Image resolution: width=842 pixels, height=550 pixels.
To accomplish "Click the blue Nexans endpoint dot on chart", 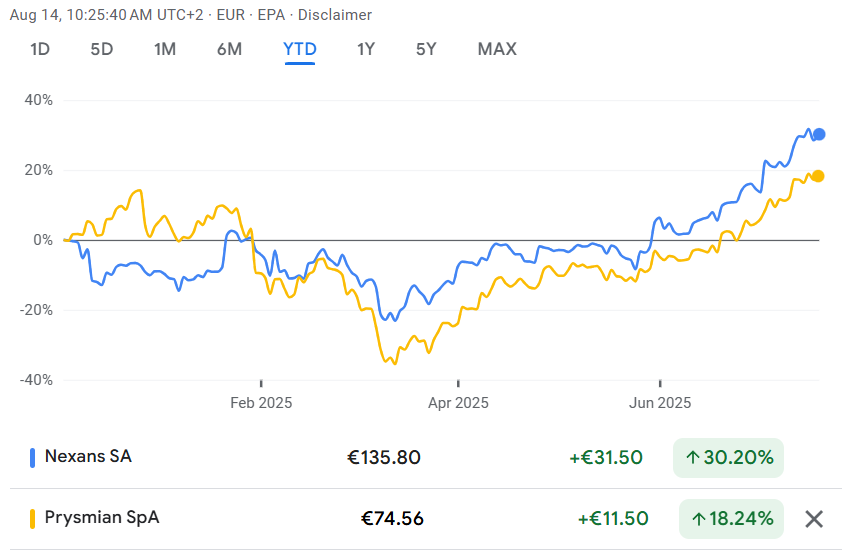I will 819,134.
